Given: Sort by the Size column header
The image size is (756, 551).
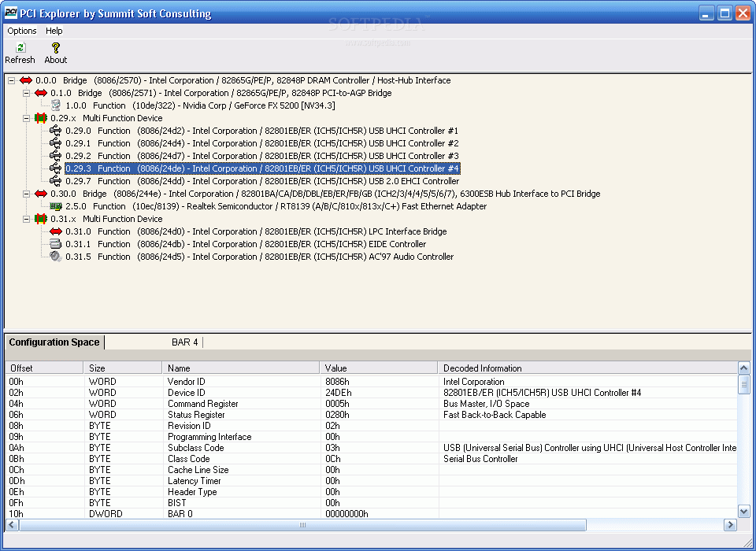Looking at the screenshot, I should click(123, 368).
